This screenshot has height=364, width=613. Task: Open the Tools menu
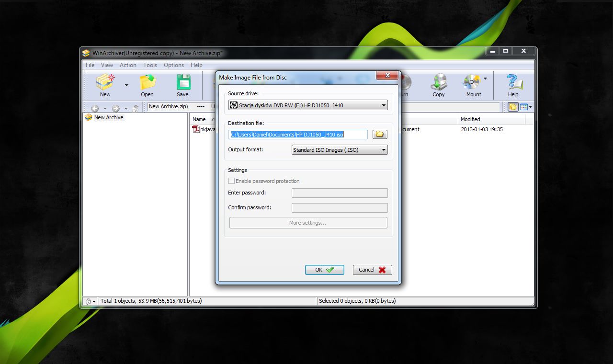coord(150,65)
